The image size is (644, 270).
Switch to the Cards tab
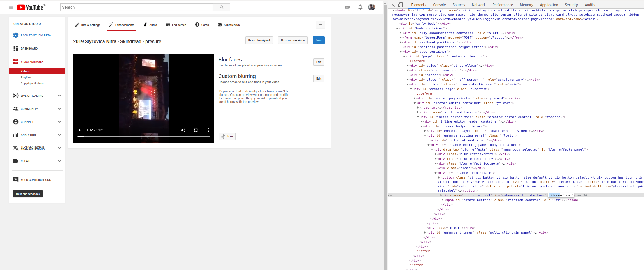pos(202,25)
